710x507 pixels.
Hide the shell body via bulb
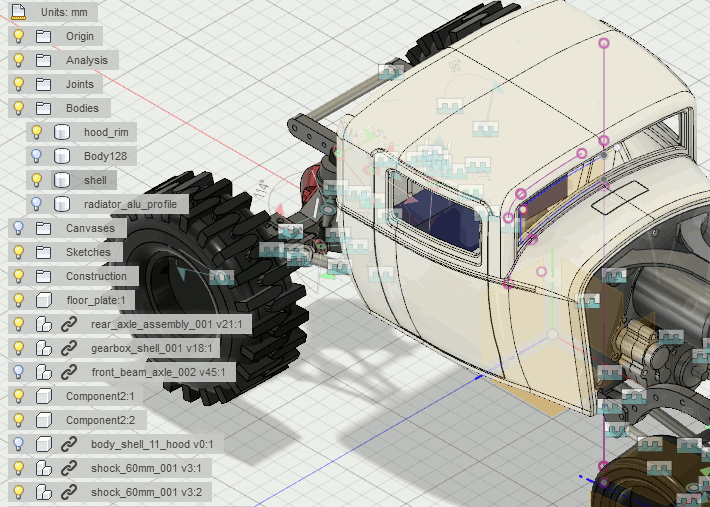point(37,180)
